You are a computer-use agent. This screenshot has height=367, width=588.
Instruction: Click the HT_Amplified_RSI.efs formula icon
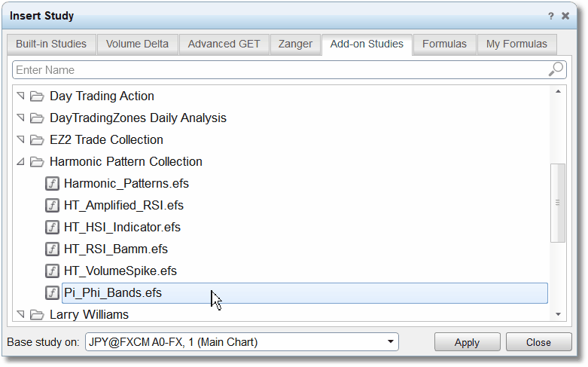coord(52,205)
